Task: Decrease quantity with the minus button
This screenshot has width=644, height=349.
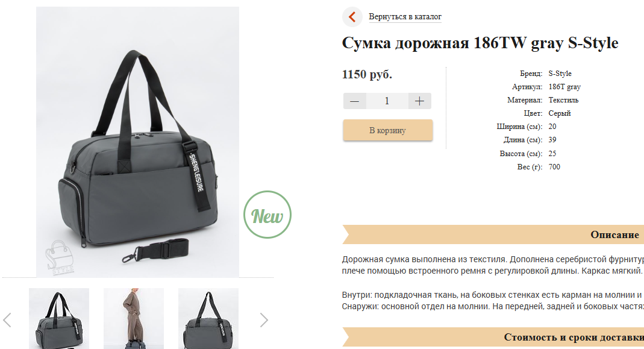Action: (355, 101)
